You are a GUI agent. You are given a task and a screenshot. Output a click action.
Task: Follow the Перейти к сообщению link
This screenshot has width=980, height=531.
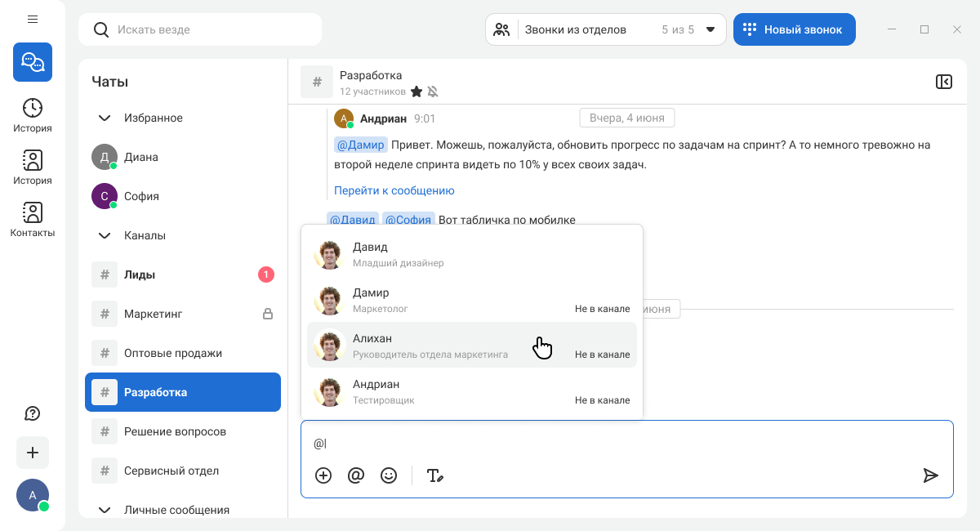point(394,190)
